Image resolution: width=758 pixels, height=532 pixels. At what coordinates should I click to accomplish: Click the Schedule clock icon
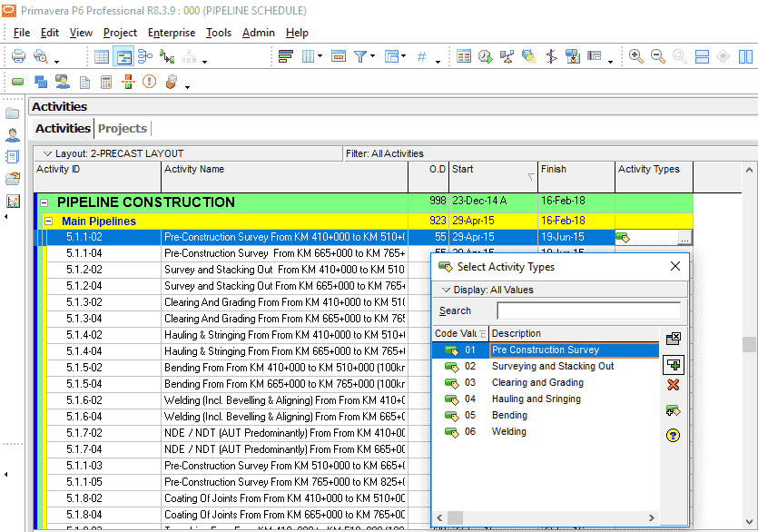(486, 56)
